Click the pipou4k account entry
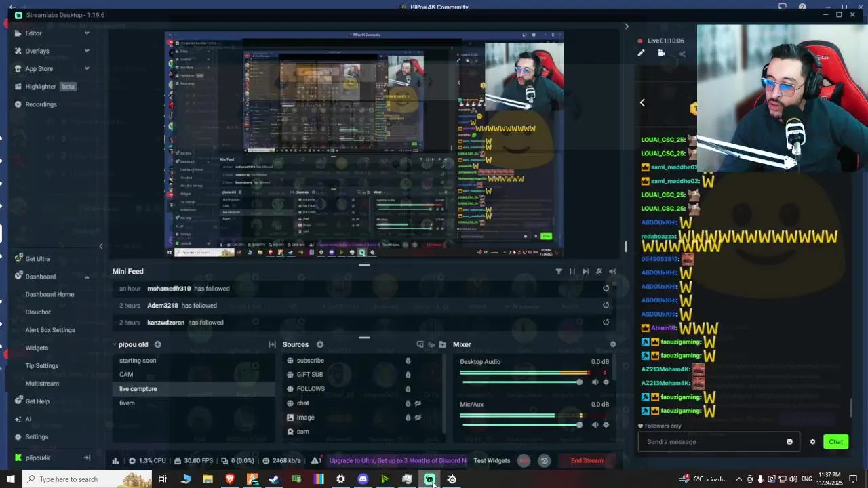The width and height of the screenshot is (868, 488). point(32,457)
